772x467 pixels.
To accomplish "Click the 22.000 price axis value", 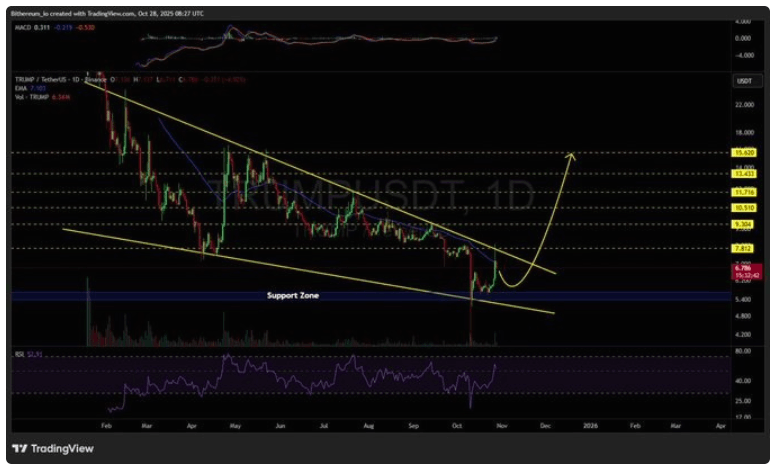I will pyautogui.click(x=744, y=105).
